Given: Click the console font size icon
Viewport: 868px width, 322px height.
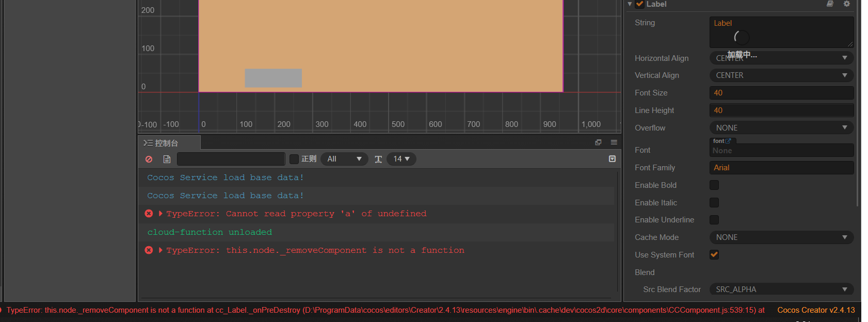Looking at the screenshot, I should [378, 159].
